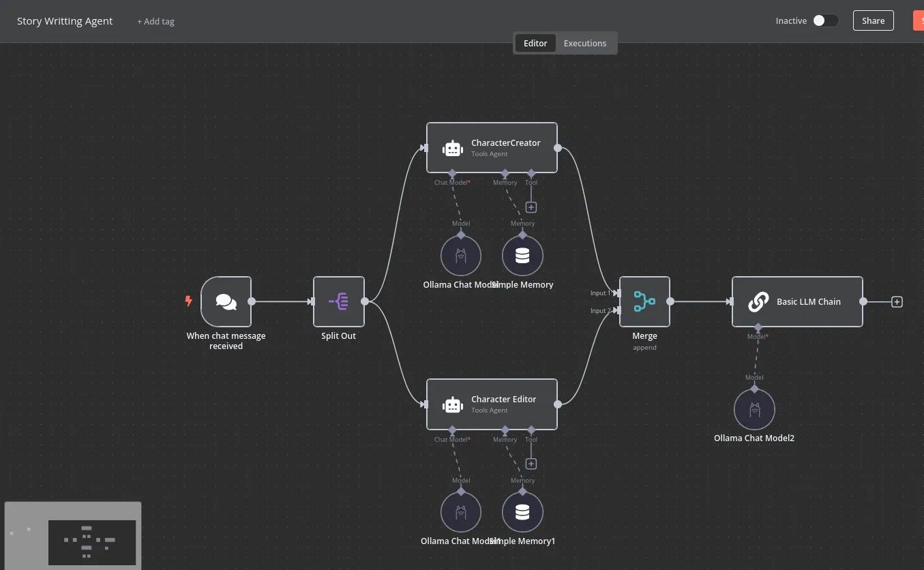Click the Merge node Input 2 connector
The image size is (924, 570).
(x=616, y=310)
